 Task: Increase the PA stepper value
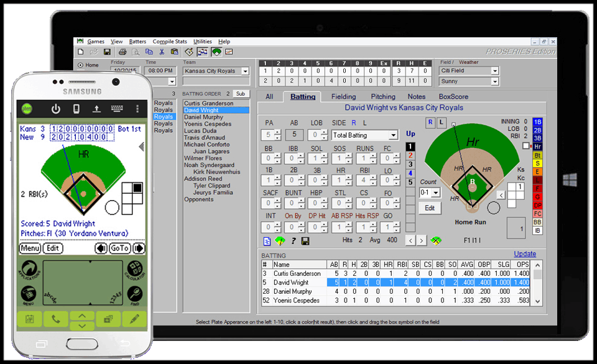click(x=277, y=132)
